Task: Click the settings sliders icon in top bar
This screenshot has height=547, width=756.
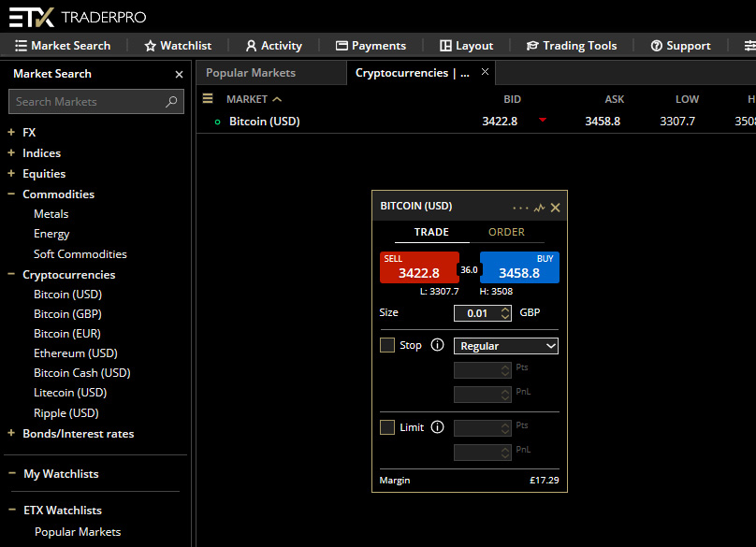Action: click(749, 46)
